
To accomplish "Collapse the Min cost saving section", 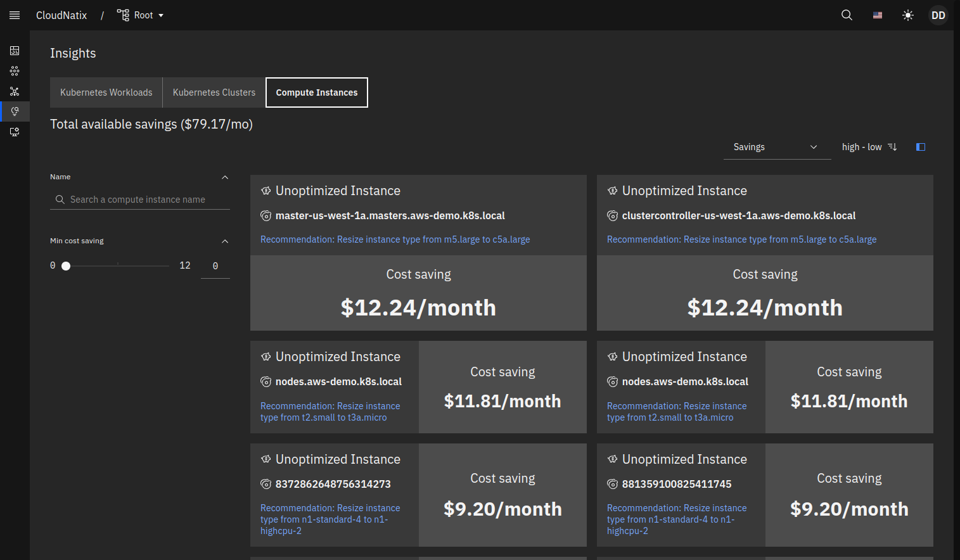I will (225, 241).
